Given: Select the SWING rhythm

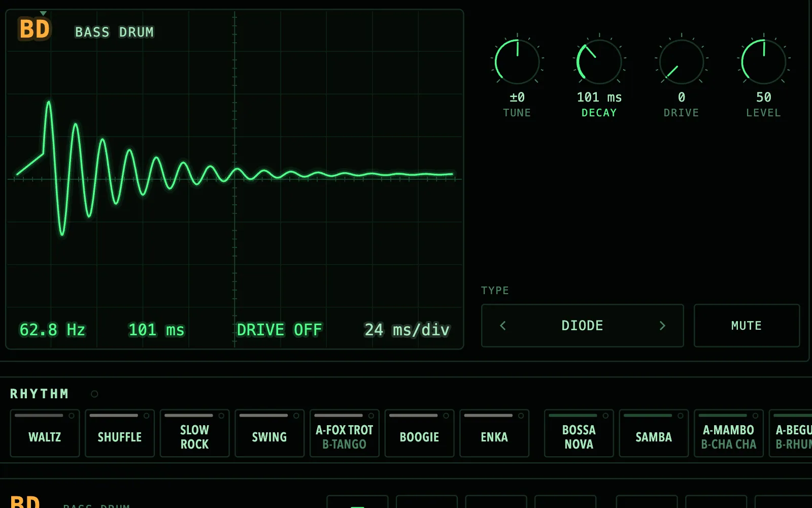Looking at the screenshot, I should pyautogui.click(x=269, y=433).
